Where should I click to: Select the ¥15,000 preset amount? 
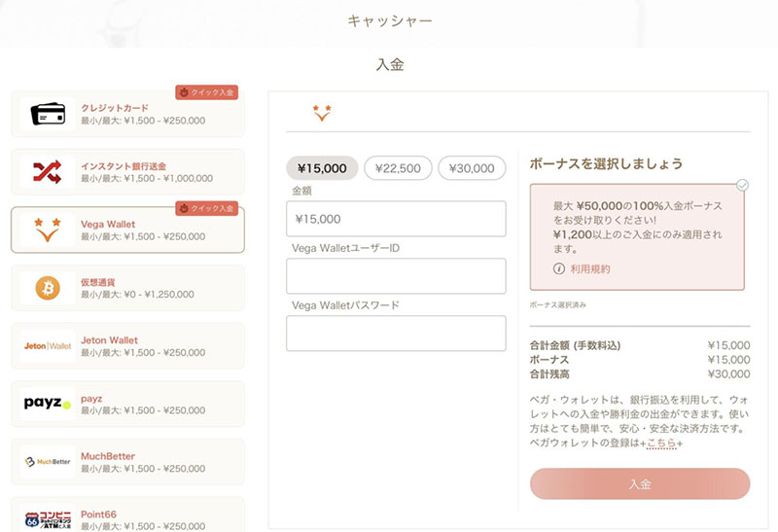point(322,168)
